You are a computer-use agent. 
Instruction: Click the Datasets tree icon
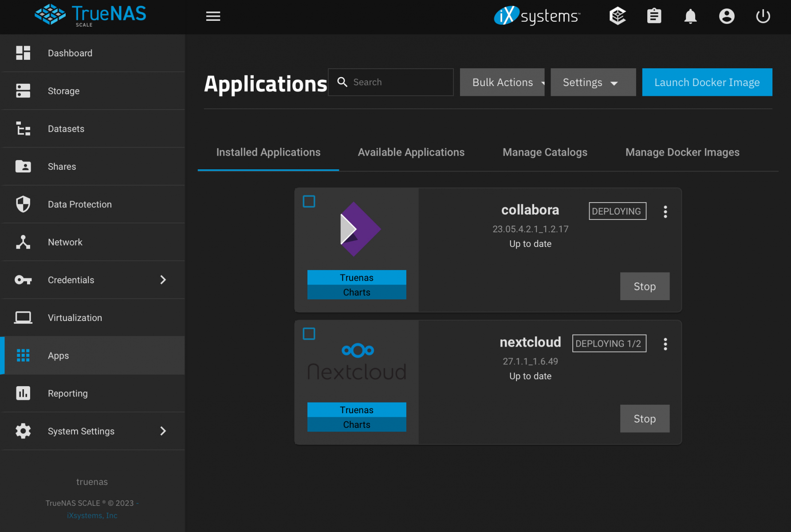pyautogui.click(x=23, y=129)
